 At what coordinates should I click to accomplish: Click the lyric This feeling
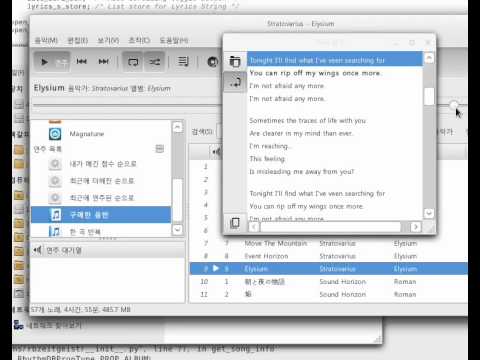(267, 159)
